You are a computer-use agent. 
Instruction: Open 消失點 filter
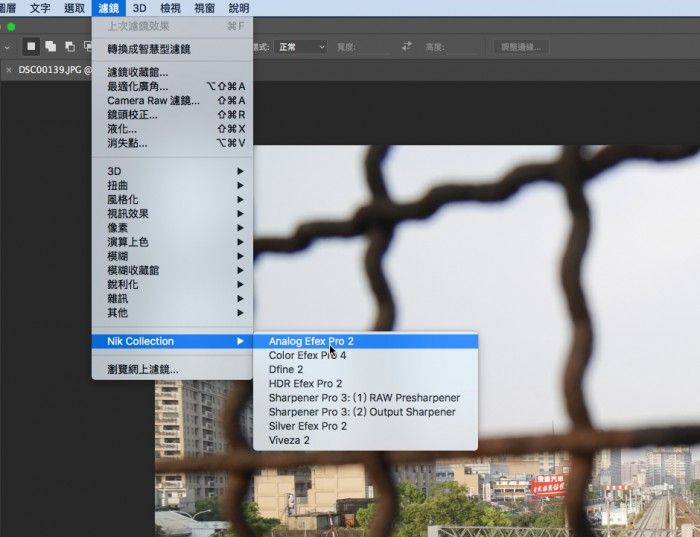point(172,143)
